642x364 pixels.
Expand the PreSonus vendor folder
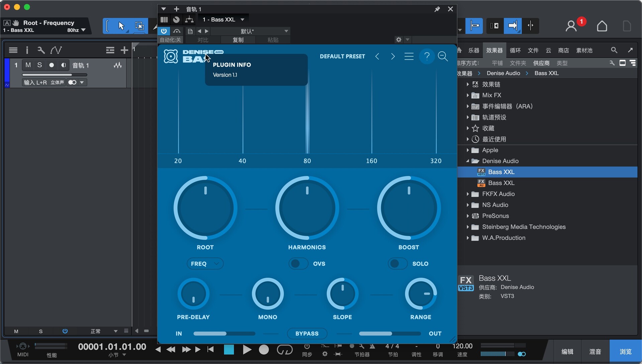coord(468,216)
